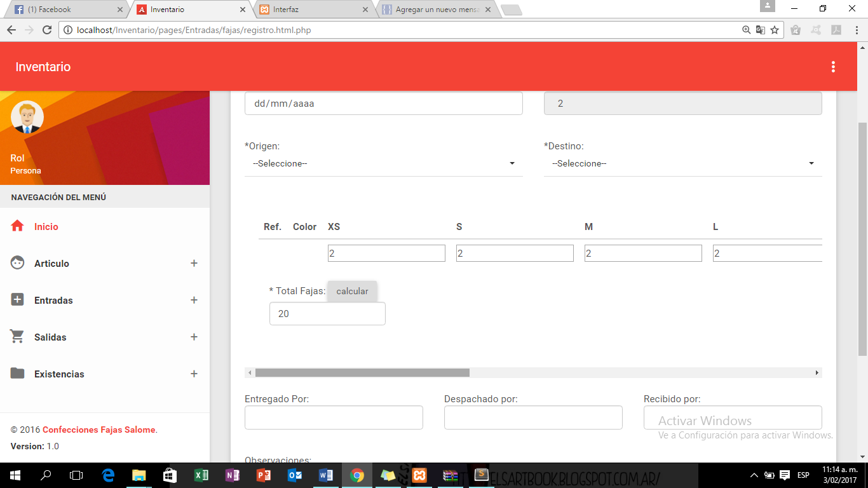The height and width of the screenshot is (488, 868).
Task: Click the shopping cart icon beside Salidas
Action: [x=17, y=337]
